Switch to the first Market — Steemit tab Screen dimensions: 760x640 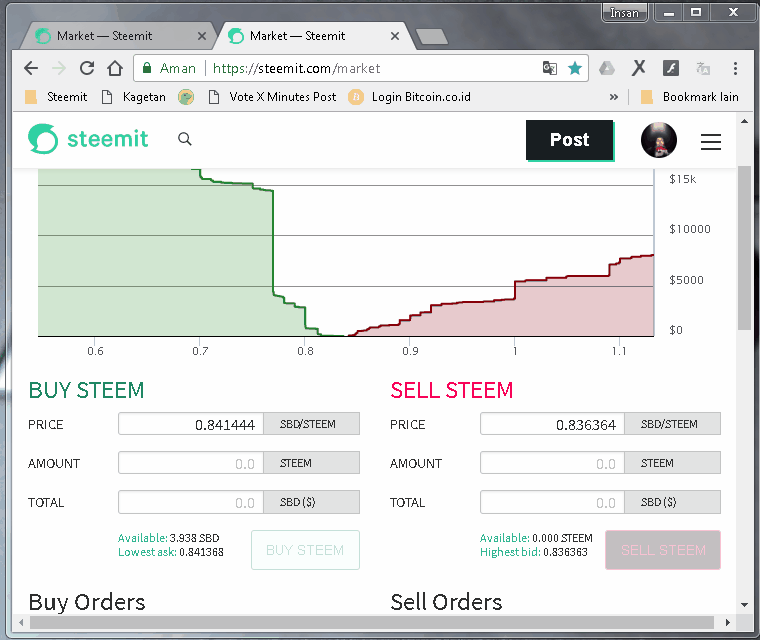tap(115, 36)
